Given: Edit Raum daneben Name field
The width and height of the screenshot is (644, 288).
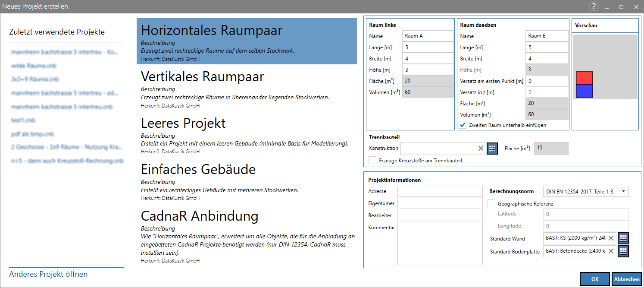Looking at the screenshot, I should pos(547,36).
